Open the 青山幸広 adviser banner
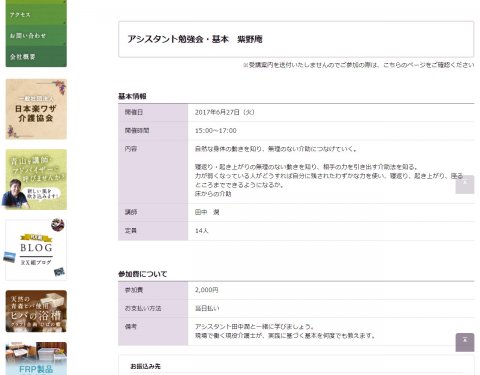This screenshot has height=375, width=480. pyautogui.click(x=36, y=179)
